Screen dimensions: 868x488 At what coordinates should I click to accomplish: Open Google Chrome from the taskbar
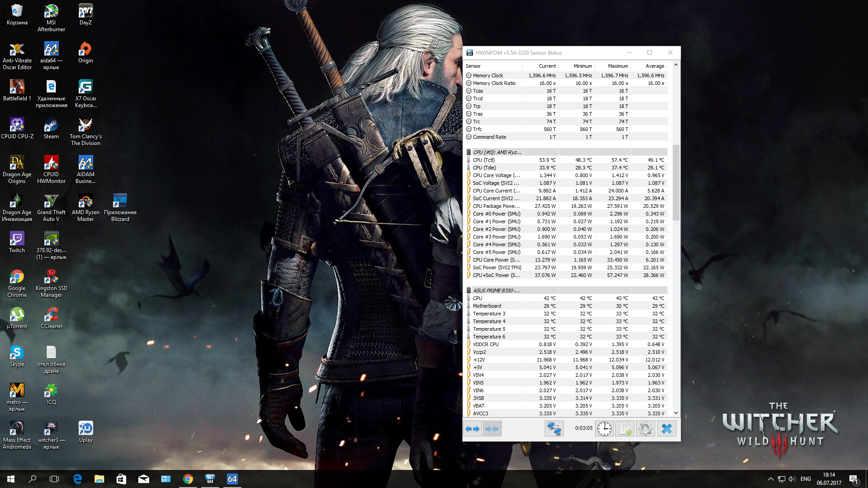[x=188, y=479]
